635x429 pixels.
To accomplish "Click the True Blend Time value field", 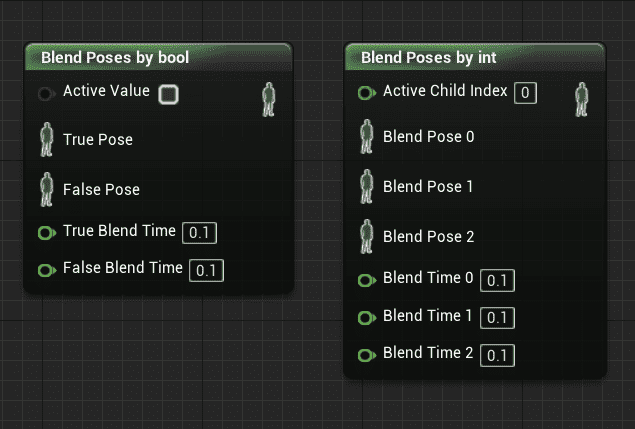I will pyautogui.click(x=200, y=233).
